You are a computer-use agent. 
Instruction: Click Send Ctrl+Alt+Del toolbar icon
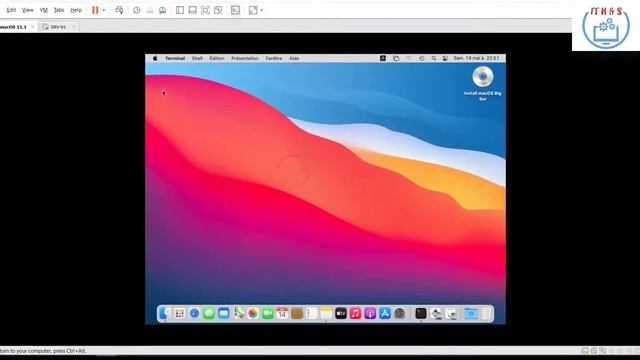click(119, 10)
